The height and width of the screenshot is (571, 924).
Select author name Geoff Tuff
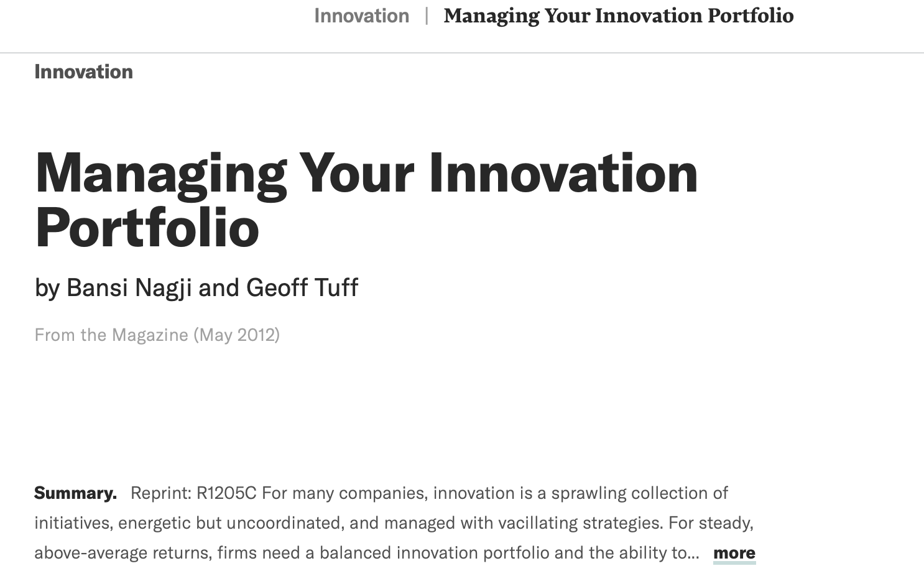coord(302,288)
